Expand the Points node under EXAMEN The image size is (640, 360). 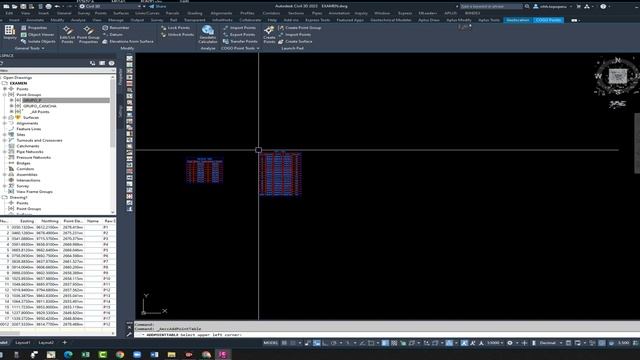click(5, 89)
